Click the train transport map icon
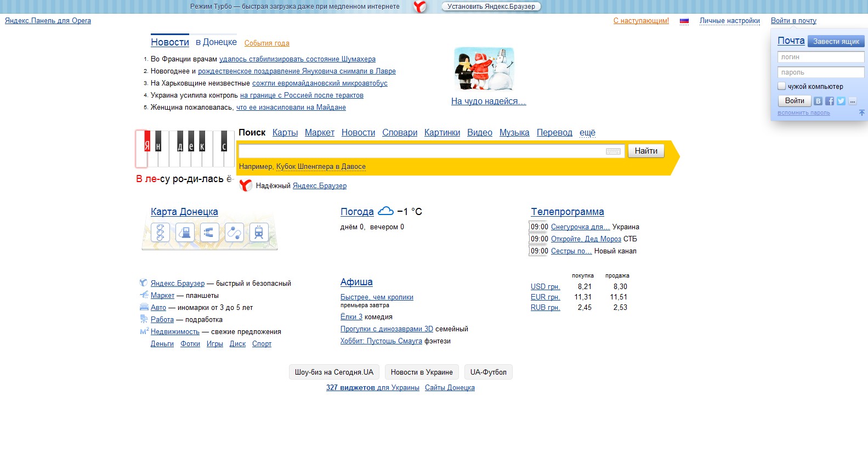868x452 pixels. coord(259,233)
